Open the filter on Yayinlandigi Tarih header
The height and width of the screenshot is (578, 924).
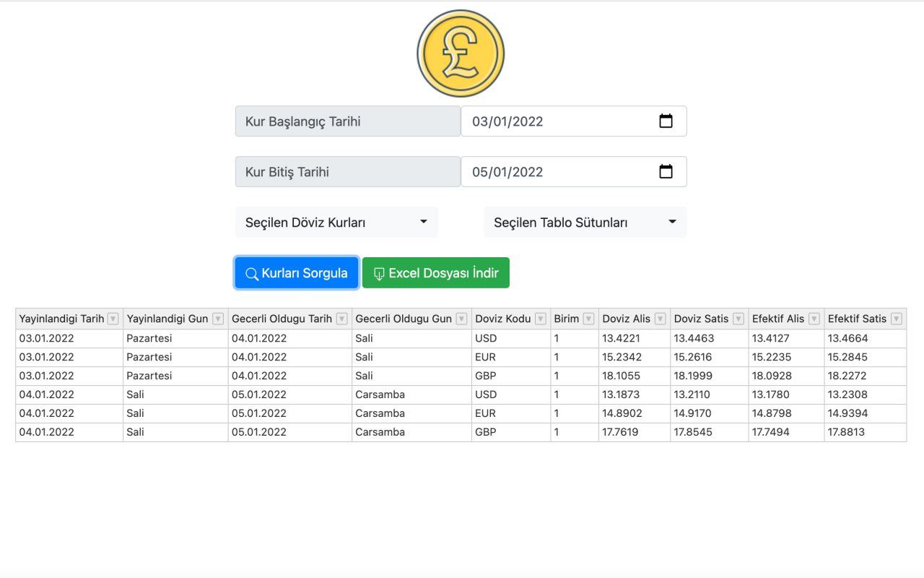coord(113,319)
